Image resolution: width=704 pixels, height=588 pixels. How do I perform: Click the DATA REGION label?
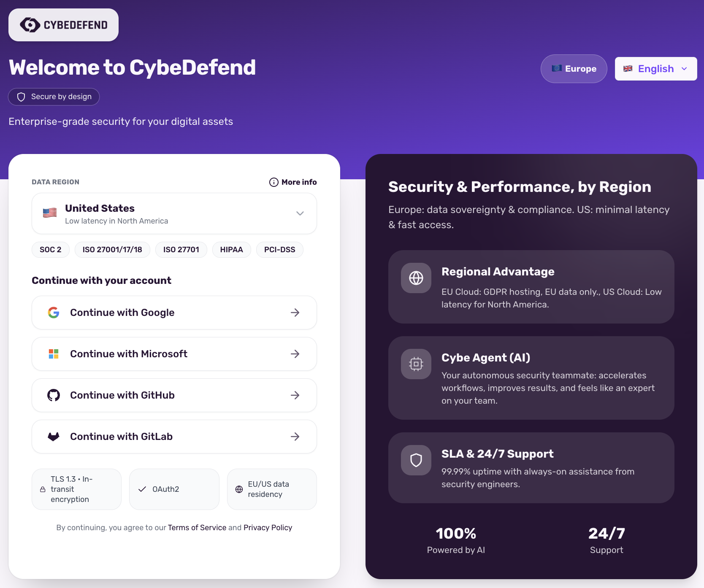56,182
